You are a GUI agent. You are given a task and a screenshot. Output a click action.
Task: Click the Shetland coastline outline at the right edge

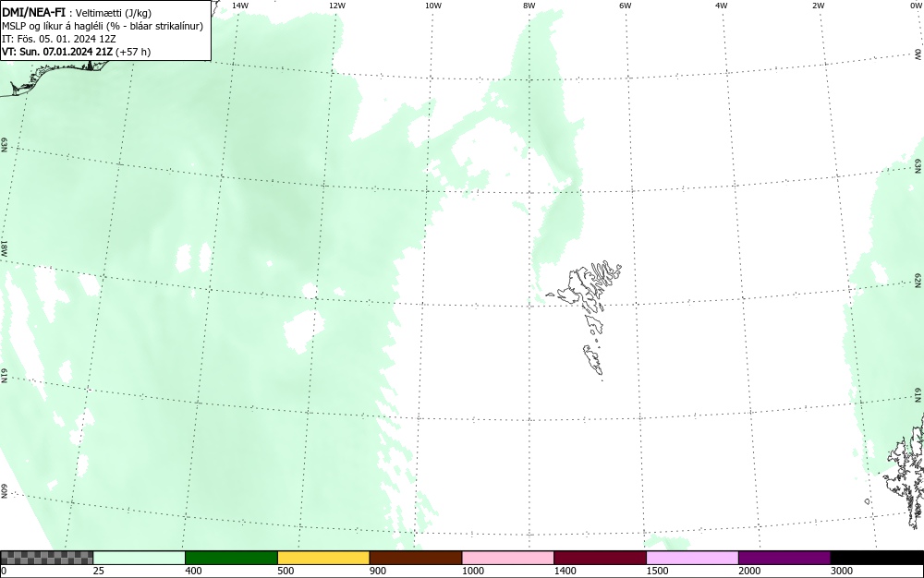tap(905, 471)
